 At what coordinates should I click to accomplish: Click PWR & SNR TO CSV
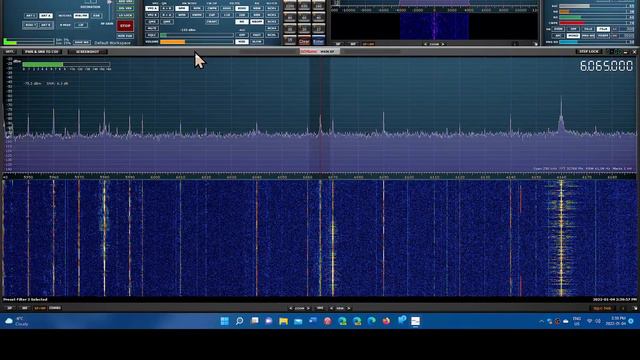[x=42, y=52]
